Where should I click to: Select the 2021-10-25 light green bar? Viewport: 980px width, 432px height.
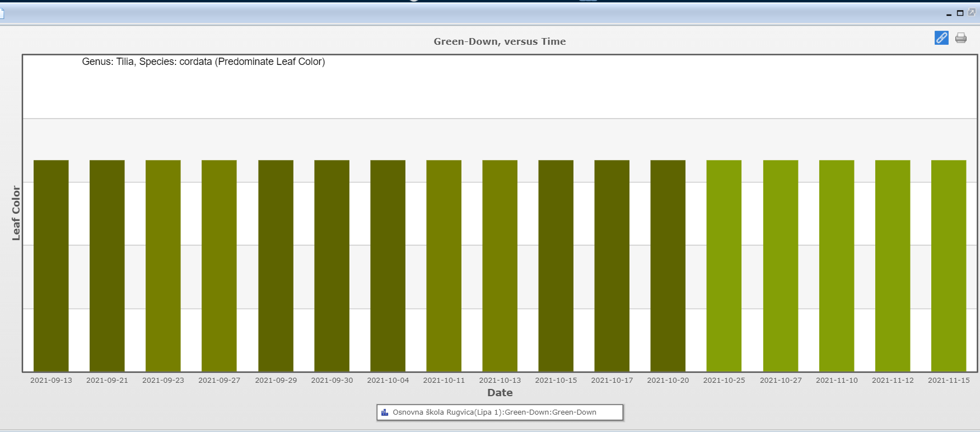click(724, 266)
